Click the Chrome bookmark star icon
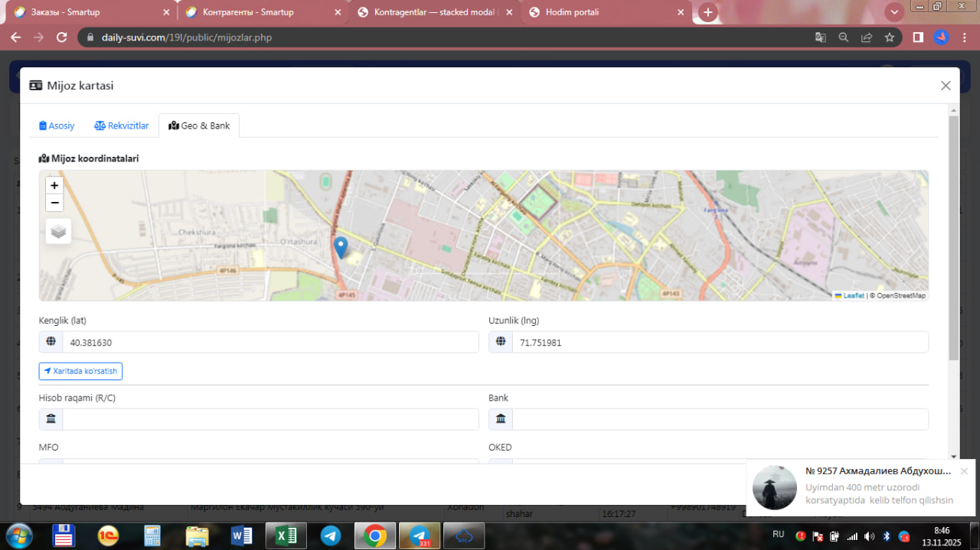The width and height of the screenshot is (980, 550). click(x=889, y=37)
